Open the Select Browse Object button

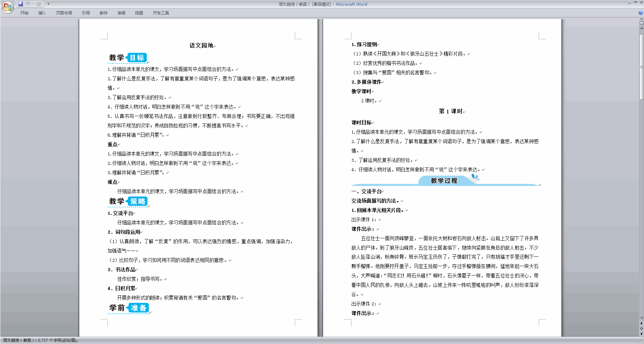(641, 329)
